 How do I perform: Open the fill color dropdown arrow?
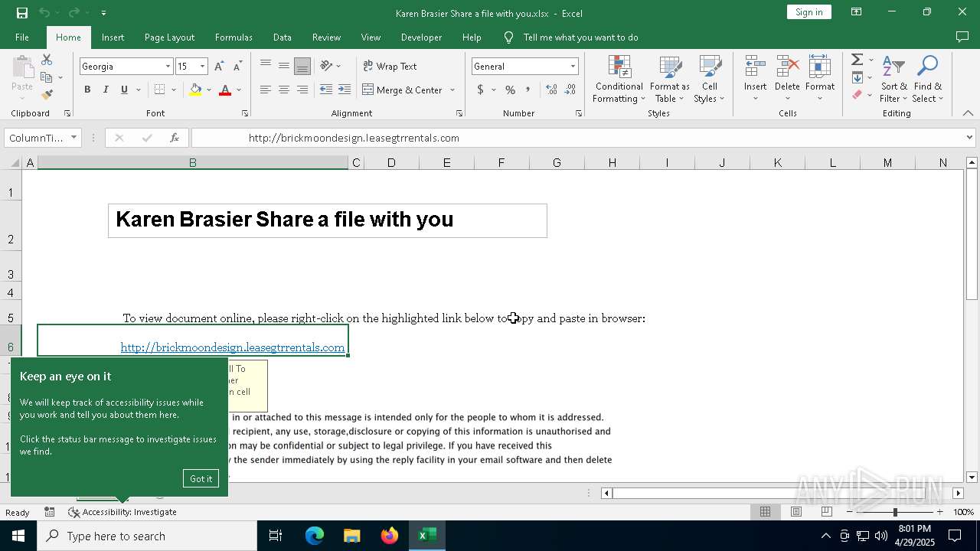click(x=208, y=90)
